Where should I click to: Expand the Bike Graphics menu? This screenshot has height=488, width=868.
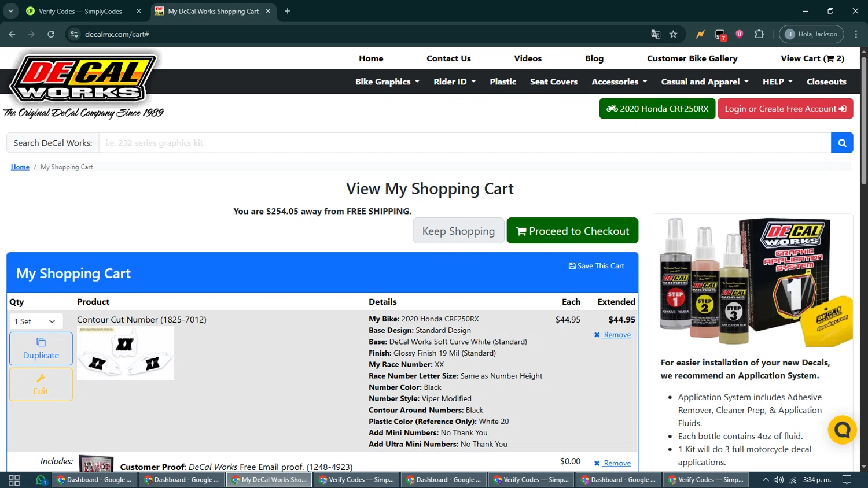[x=387, y=82]
